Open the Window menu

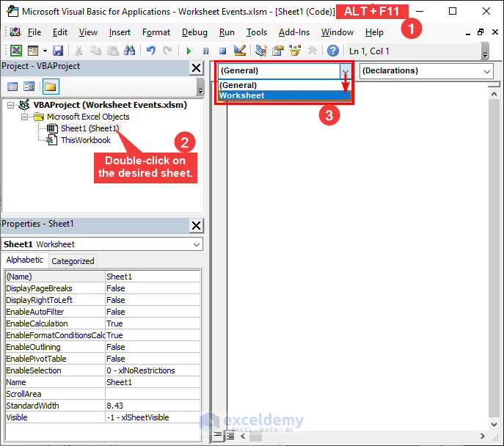[337, 32]
